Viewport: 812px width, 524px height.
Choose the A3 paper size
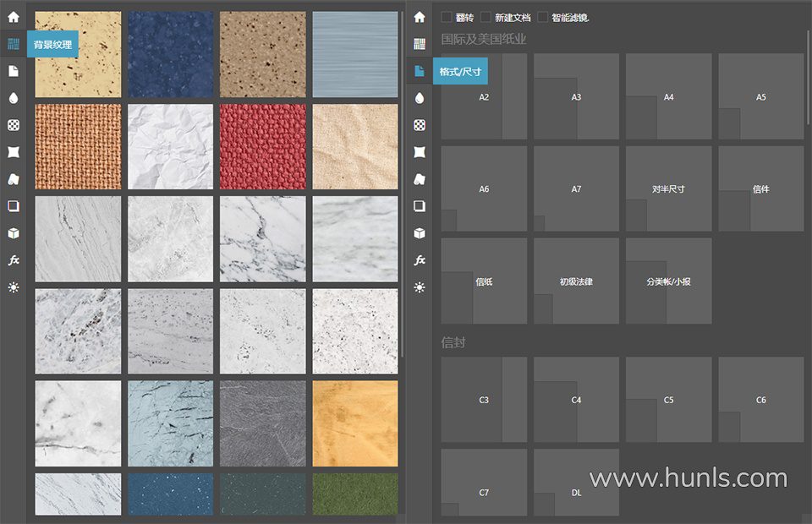click(576, 96)
